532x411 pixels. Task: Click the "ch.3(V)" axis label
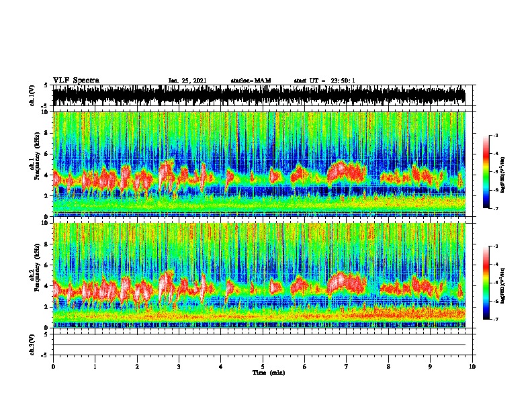point(32,345)
